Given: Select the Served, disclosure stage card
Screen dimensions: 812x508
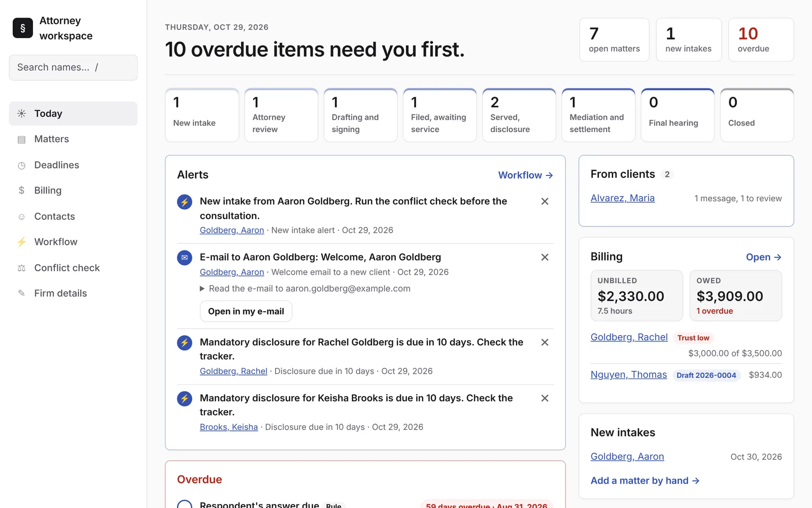Looking at the screenshot, I should pos(519,115).
